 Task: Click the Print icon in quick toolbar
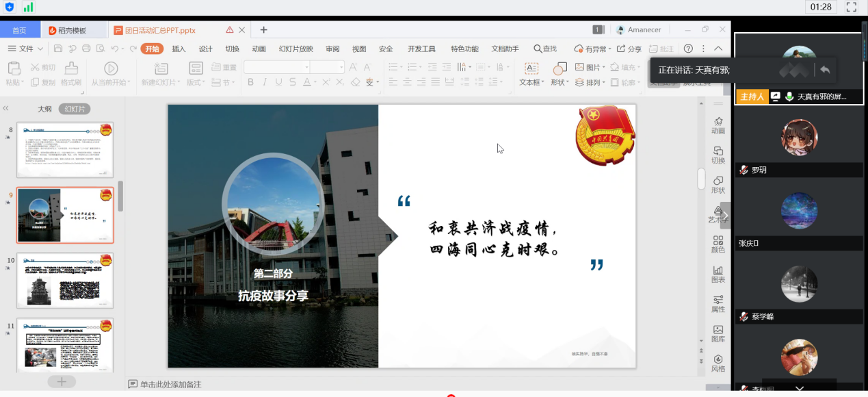pos(86,49)
